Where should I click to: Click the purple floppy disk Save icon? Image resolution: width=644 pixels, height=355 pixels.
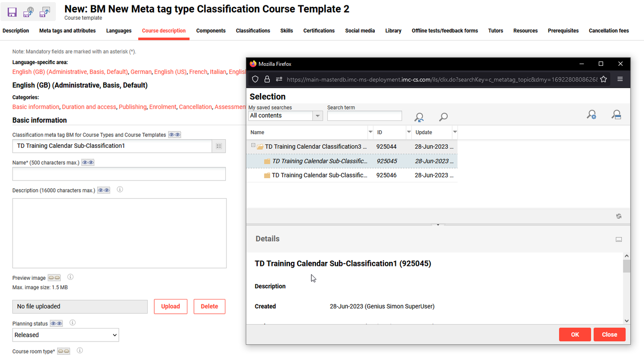pos(12,12)
